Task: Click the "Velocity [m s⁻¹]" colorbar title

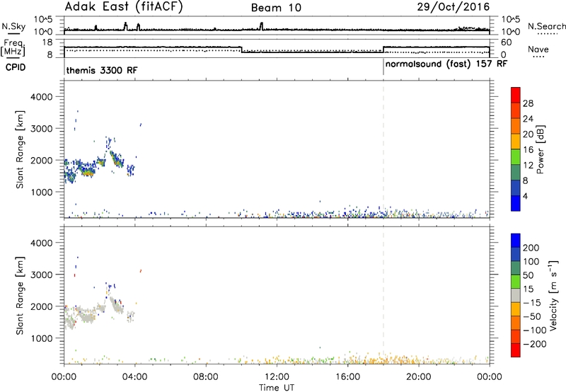Action: (553, 295)
